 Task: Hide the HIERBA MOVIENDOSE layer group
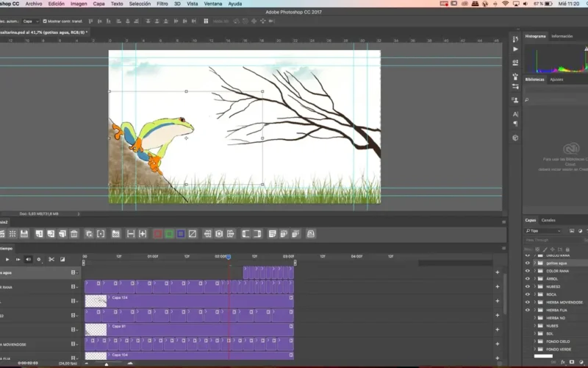[x=527, y=302]
